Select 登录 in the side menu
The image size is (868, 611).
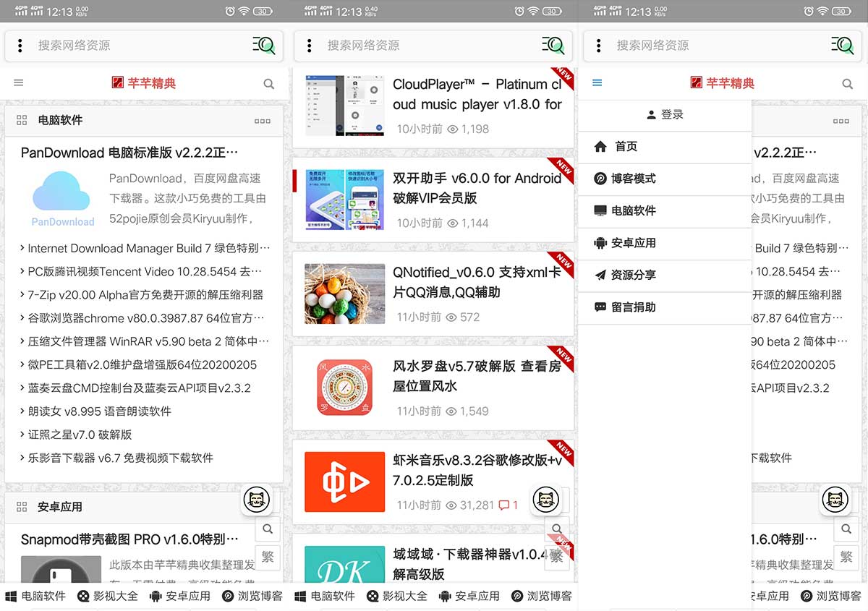pos(665,114)
